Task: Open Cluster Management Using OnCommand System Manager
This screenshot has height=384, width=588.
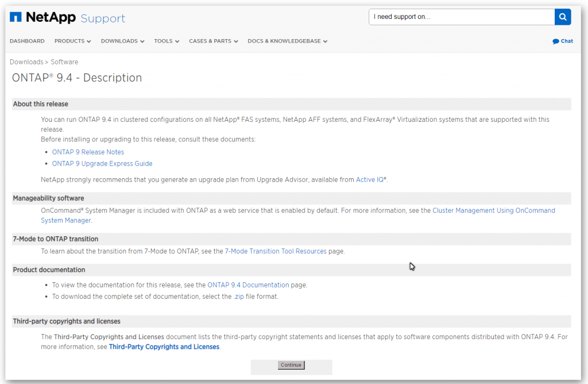Action: pyautogui.click(x=493, y=210)
